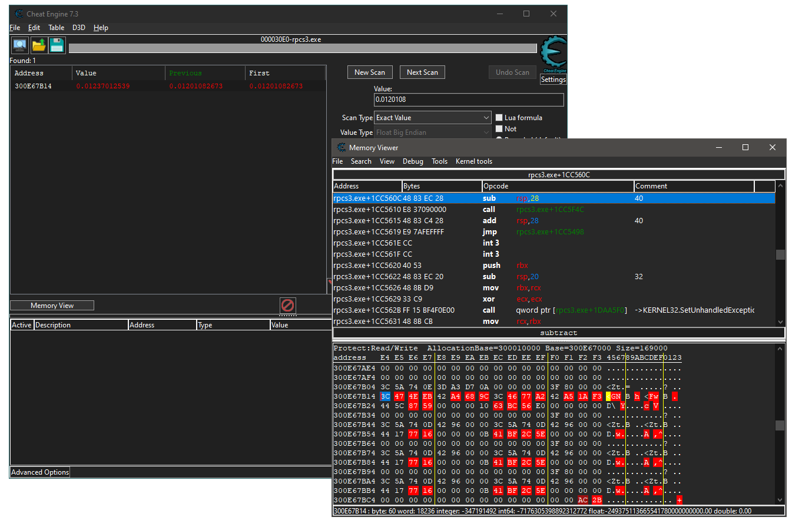Select row rpcs3.exe+1CC5619 jmp

(554, 232)
